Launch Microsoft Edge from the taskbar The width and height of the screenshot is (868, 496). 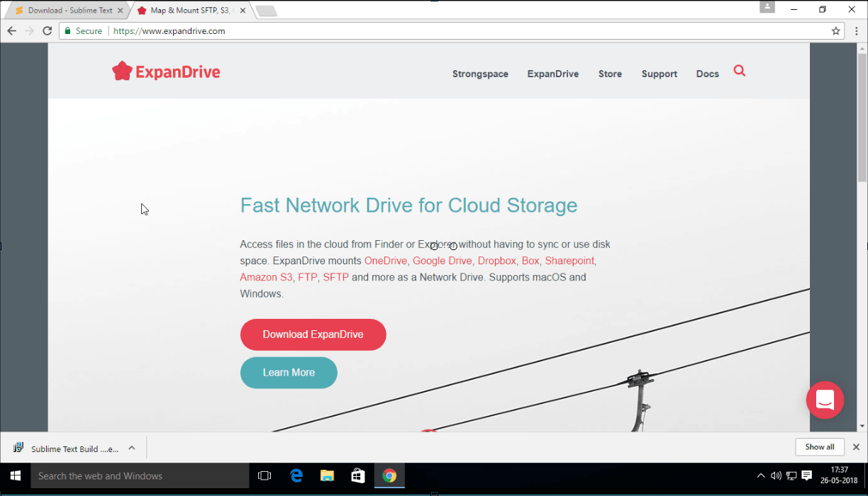pyautogui.click(x=296, y=475)
